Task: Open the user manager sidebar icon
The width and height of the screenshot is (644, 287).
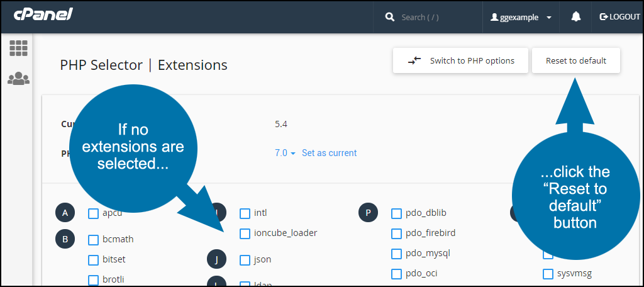Action: (18, 78)
